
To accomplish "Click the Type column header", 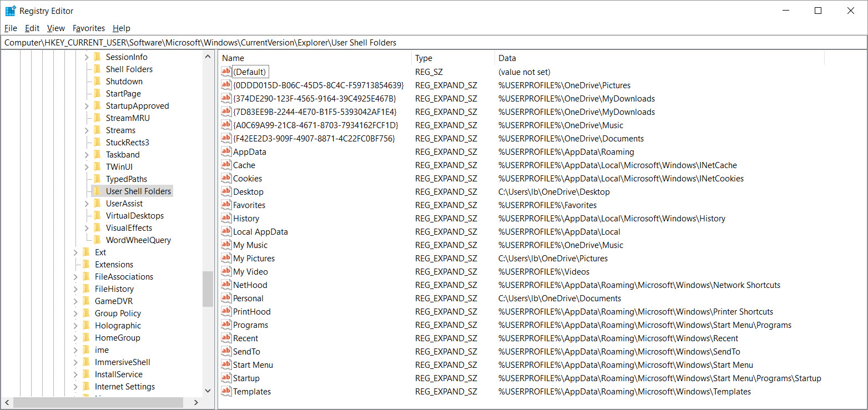I will (453, 58).
